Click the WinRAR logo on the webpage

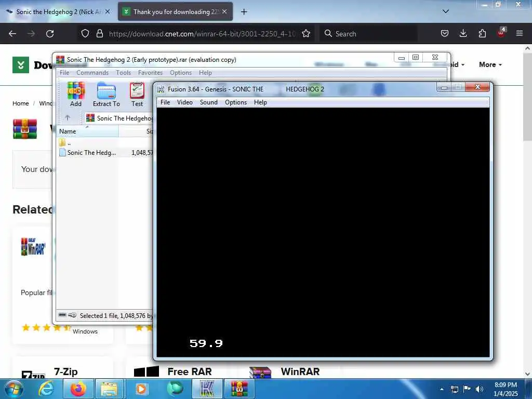tap(25, 129)
